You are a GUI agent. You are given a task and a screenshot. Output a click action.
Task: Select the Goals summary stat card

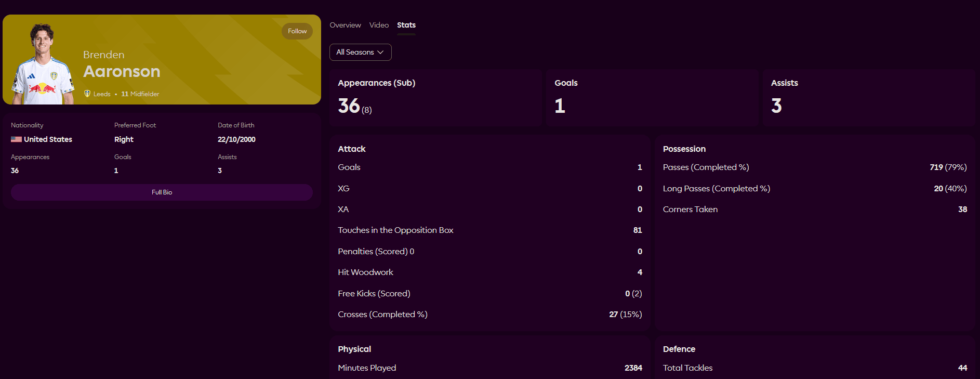click(x=652, y=98)
